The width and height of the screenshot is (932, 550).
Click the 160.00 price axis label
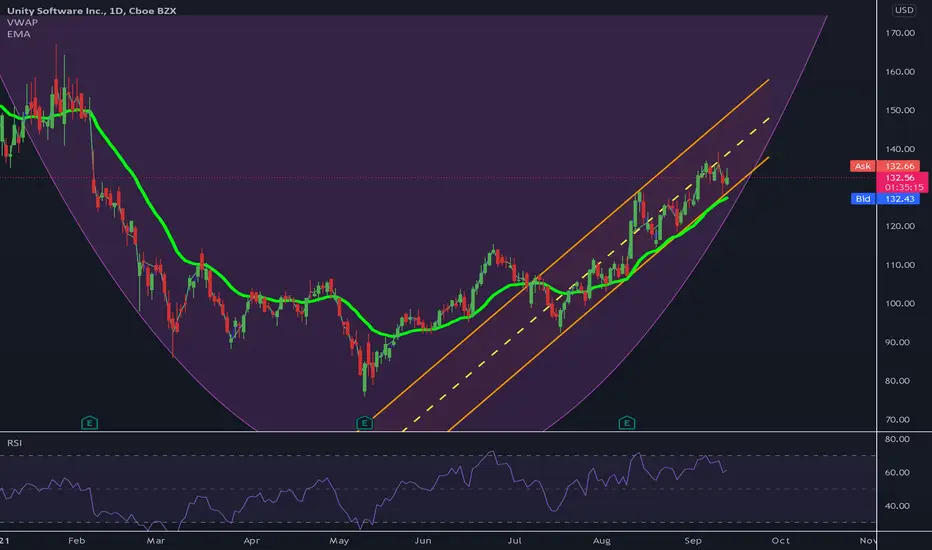click(899, 71)
